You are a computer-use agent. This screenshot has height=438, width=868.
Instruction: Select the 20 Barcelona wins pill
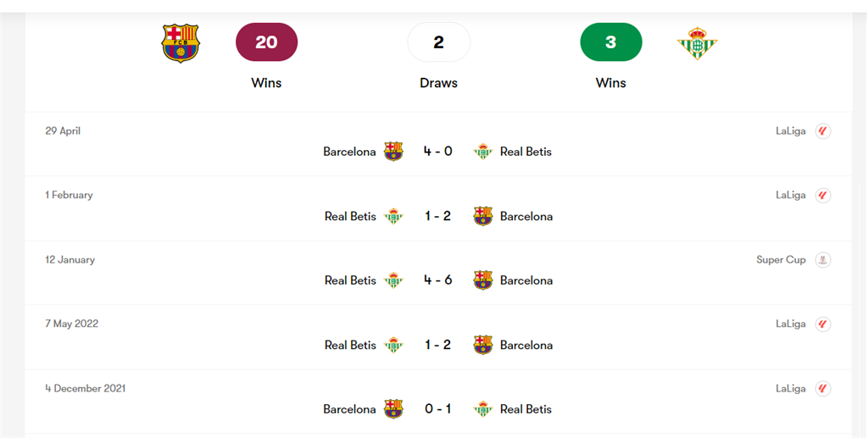pyautogui.click(x=267, y=42)
